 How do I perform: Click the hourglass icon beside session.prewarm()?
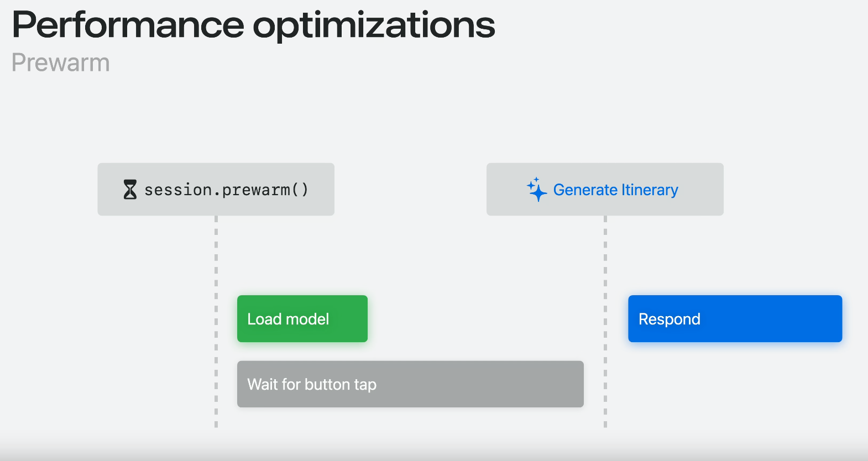coord(130,190)
